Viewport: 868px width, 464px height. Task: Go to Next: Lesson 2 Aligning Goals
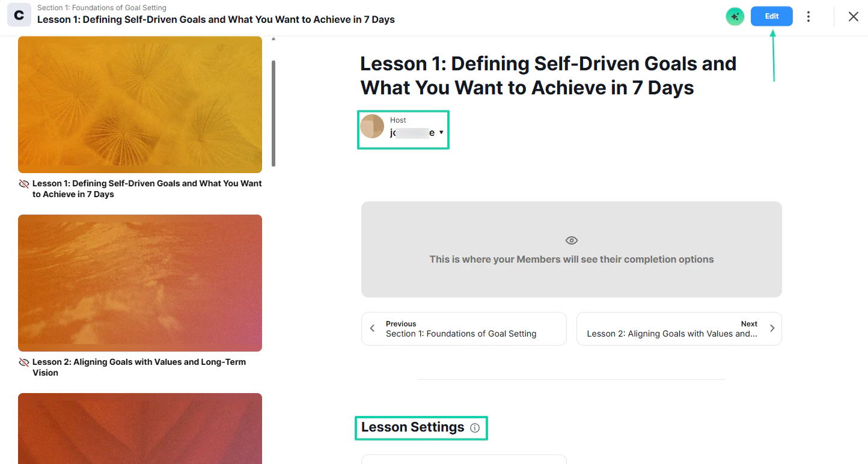(x=679, y=329)
